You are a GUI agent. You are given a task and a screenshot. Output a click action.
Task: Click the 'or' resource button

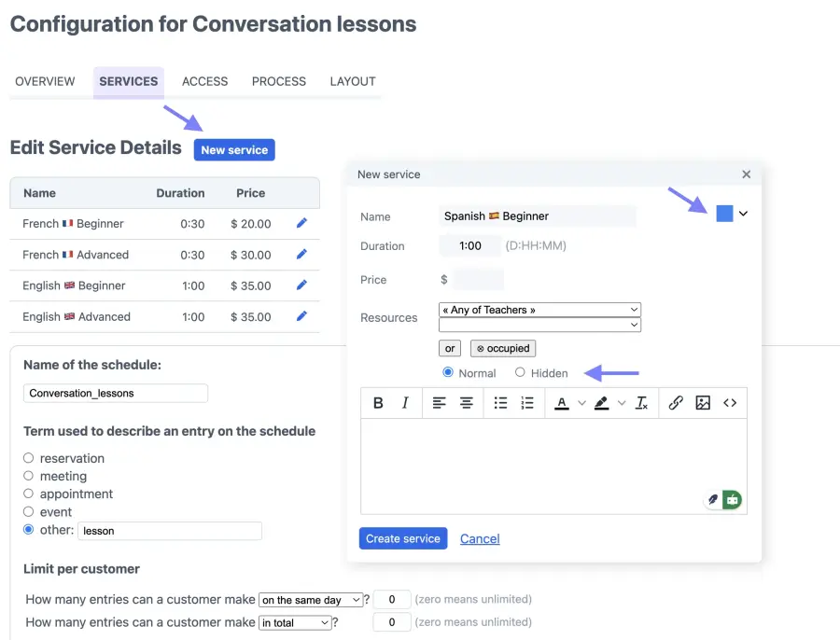pyautogui.click(x=450, y=348)
